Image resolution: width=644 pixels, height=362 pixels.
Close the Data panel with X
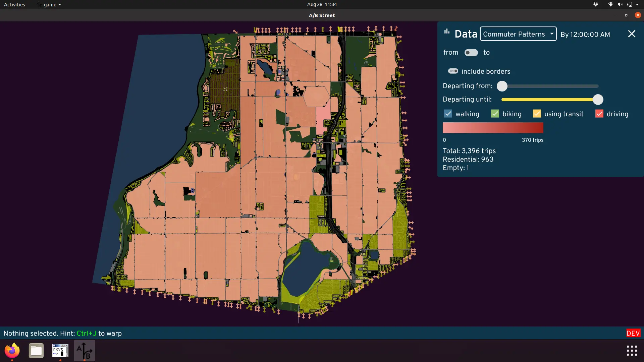(x=631, y=34)
